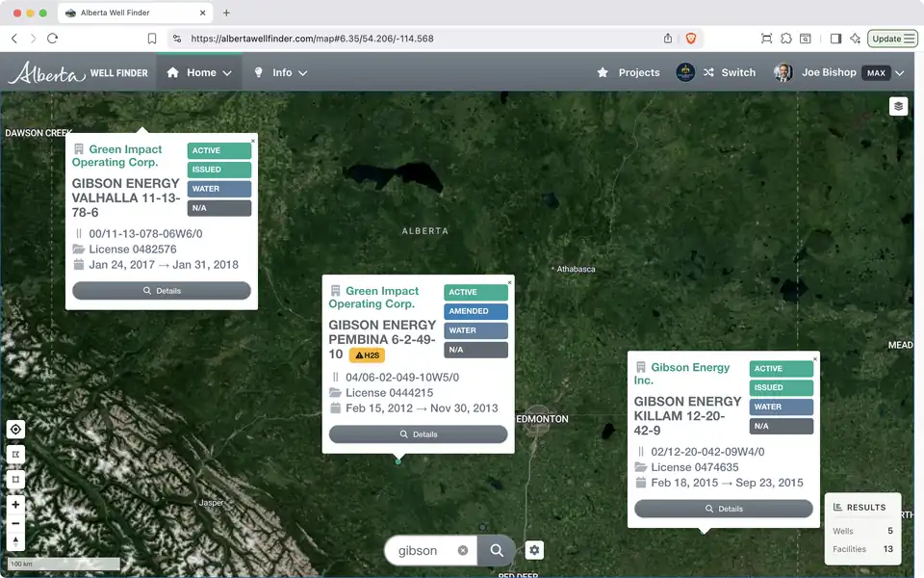The height and width of the screenshot is (578, 924).
Task: Click License 0444215 text
Action: point(390,393)
